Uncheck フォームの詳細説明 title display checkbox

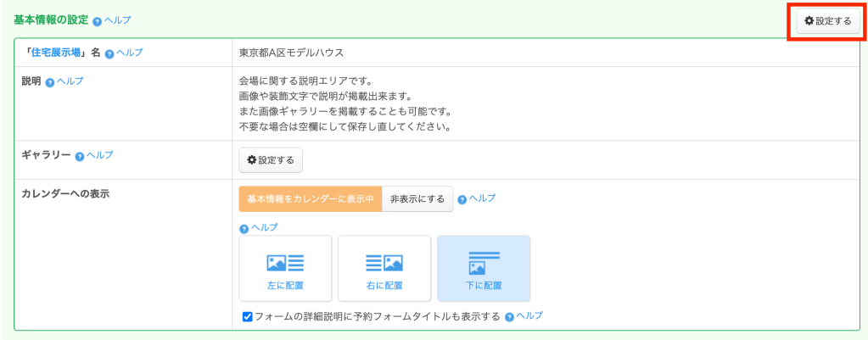click(248, 316)
